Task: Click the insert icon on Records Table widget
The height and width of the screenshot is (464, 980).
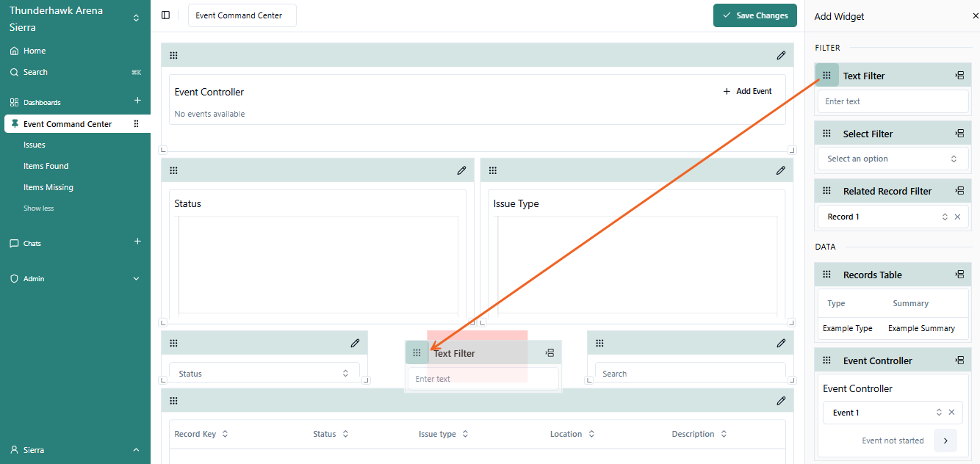Action: click(x=959, y=275)
